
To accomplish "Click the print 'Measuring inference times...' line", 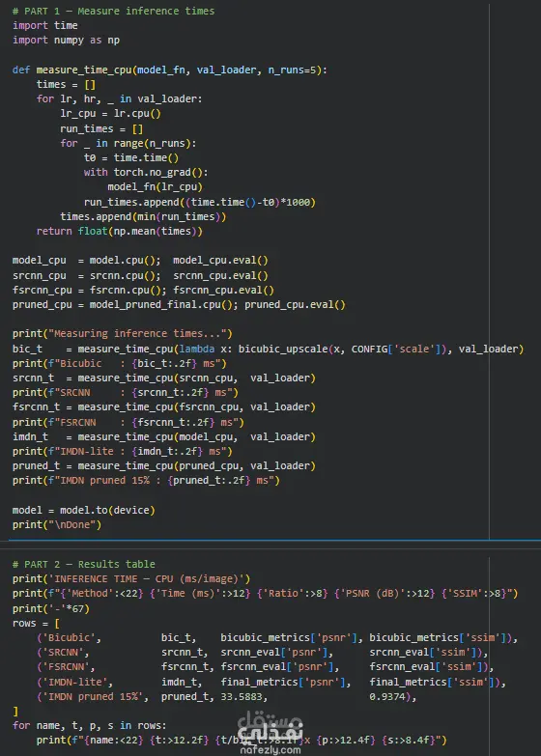I will (x=122, y=334).
